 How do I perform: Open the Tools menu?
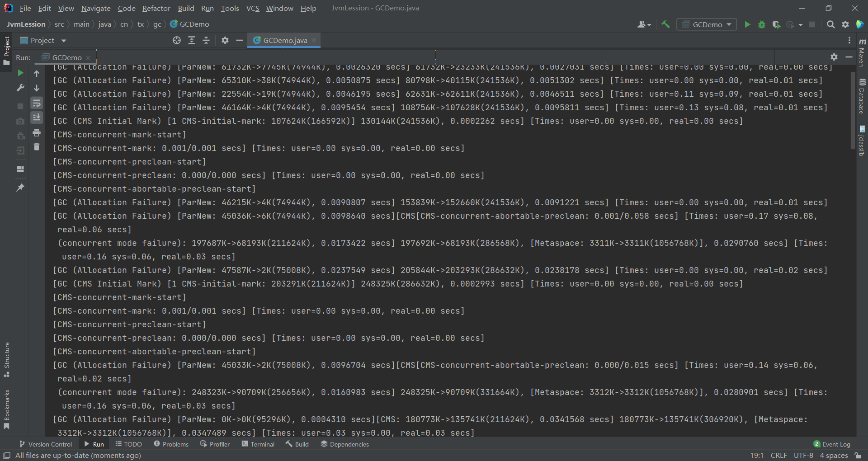pyautogui.click(x=230, y=8)
